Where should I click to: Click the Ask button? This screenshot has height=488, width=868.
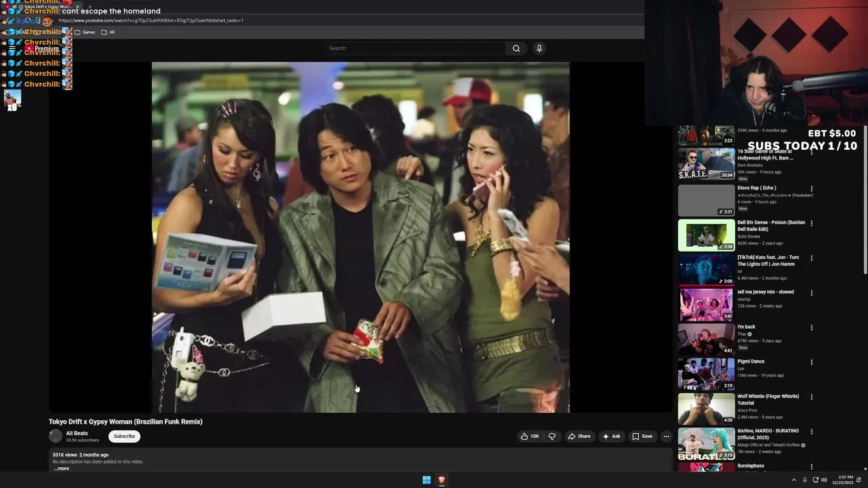pos(611,436)
